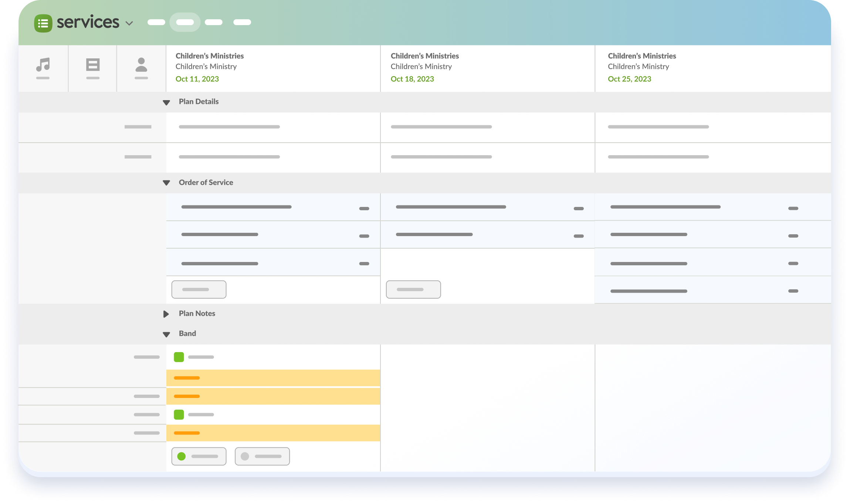Open the fourth navigation tab in header
The width and height of the screenshot is (850, 504).
[242, 22]
